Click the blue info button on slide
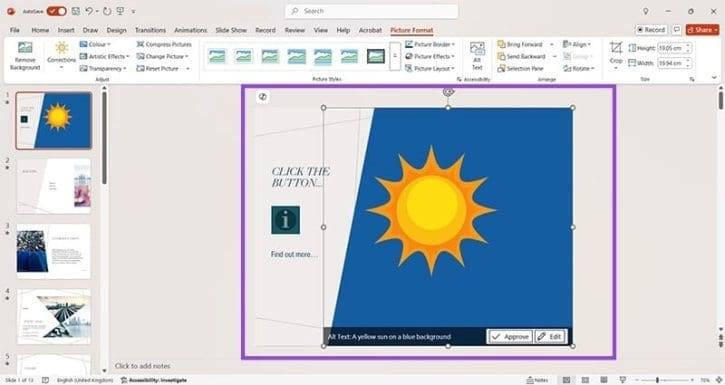The image size is (725, 385). 285,220
